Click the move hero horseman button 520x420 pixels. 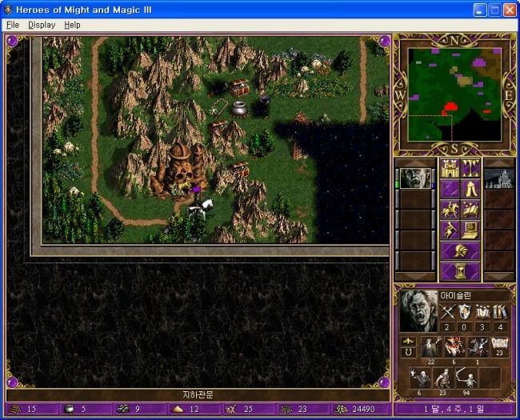450,210
